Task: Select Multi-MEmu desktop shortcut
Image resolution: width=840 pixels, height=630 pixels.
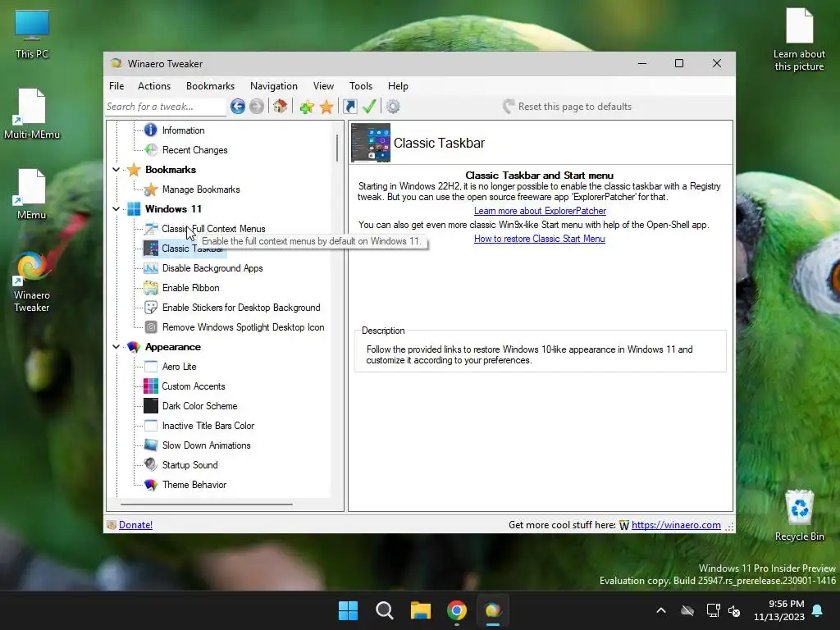Action: point(32,114)
